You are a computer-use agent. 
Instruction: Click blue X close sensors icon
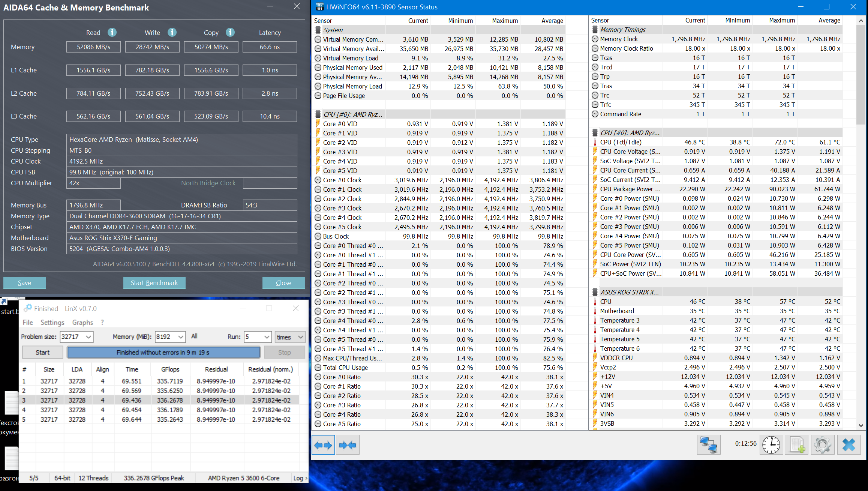[x=849, y=445]
